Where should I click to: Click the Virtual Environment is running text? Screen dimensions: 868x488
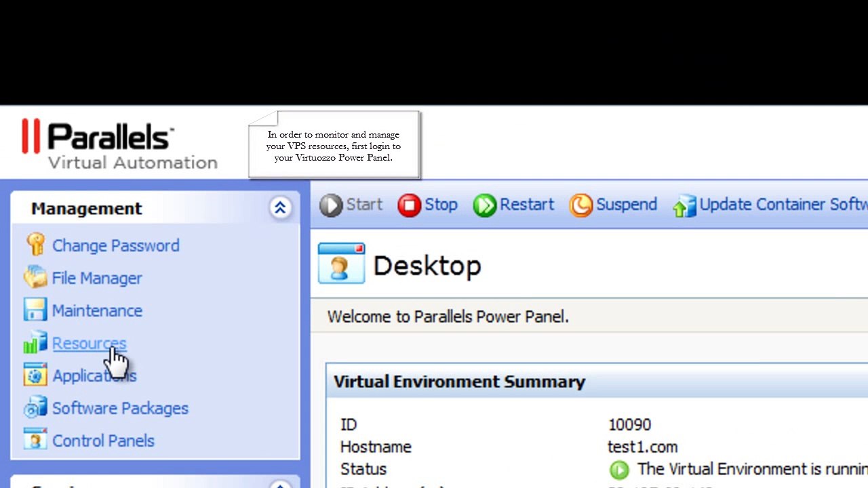[x=753, y=469]
